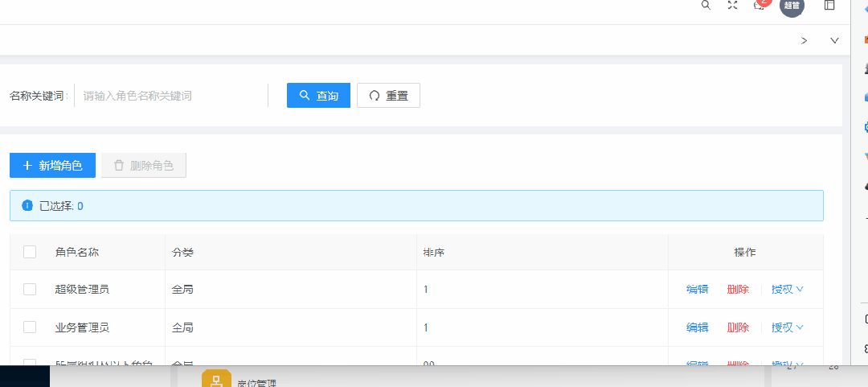Click the info icon beside 已选择
Viewport: 868px width, 387px height.
[27, 205]
